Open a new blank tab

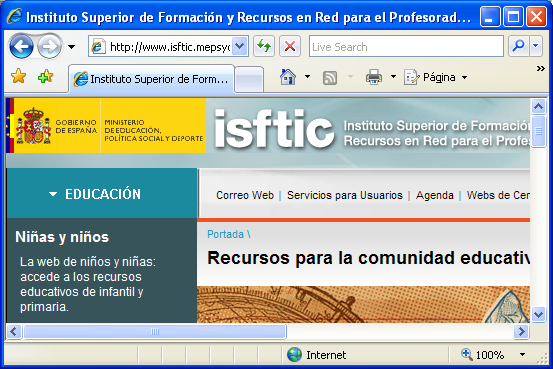point(249,79)
